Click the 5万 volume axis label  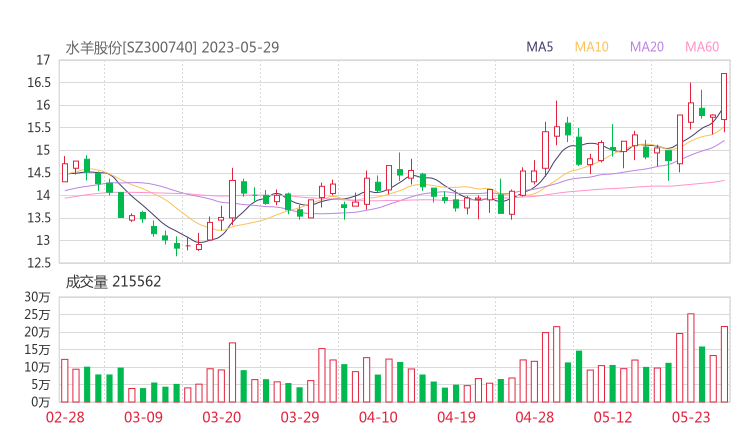click(x=41, y=385)
